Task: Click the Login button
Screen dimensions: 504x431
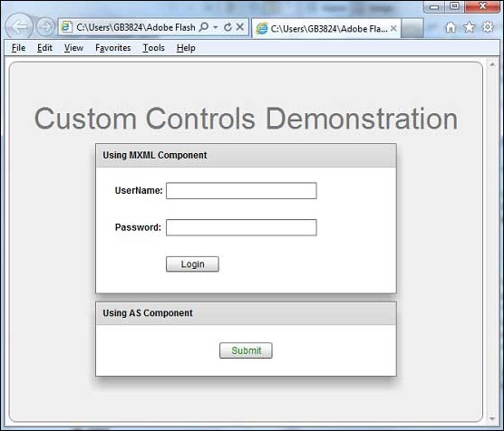Action: click(x=192, y=264)
